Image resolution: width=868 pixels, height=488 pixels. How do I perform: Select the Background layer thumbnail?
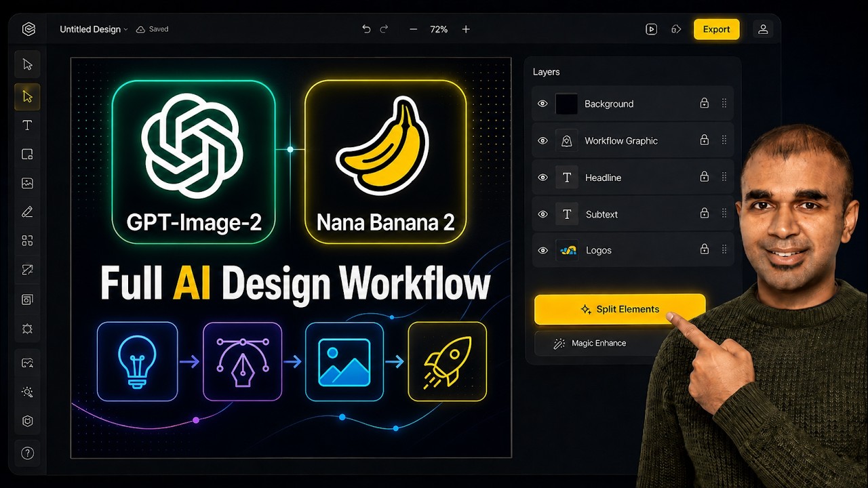566,104
